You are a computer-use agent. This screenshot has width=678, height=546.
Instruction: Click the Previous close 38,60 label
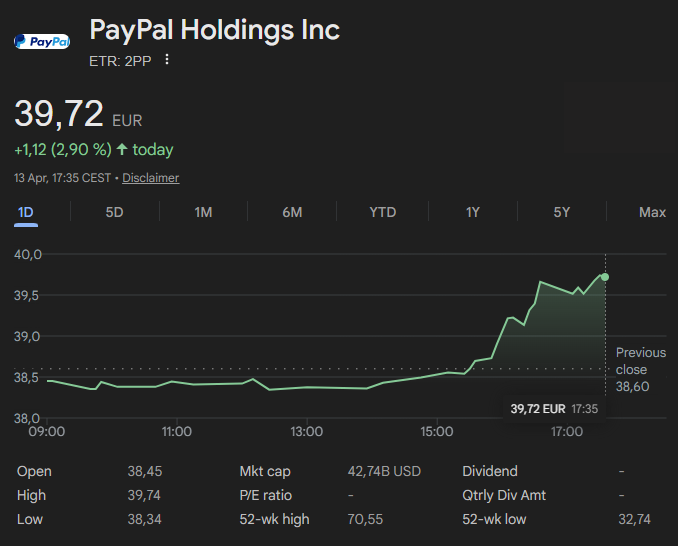[x=640, y=370]
